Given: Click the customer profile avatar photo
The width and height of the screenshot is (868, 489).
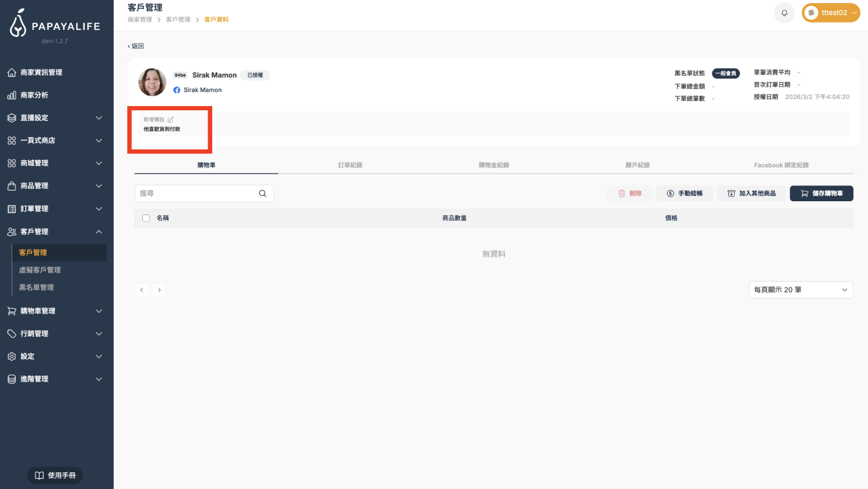Looking at the screenshot, I should pos(152,83).
